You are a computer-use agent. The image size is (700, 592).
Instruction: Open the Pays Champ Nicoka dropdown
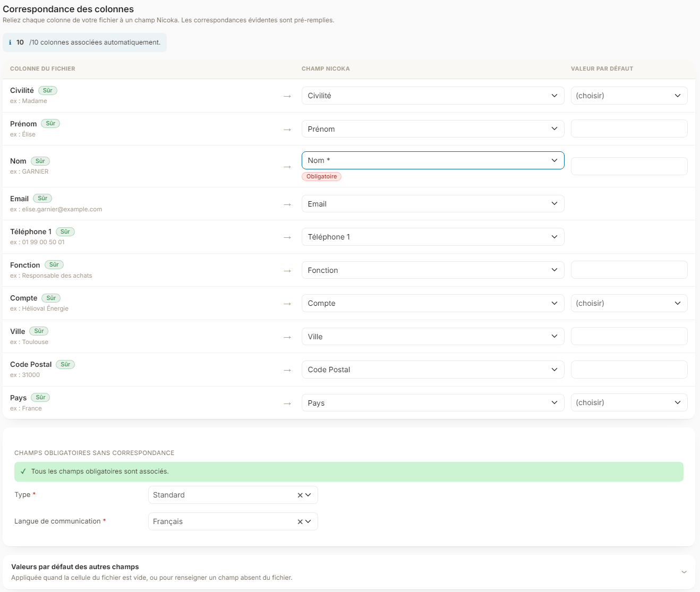pyautogui.click(x=433, y=403)
